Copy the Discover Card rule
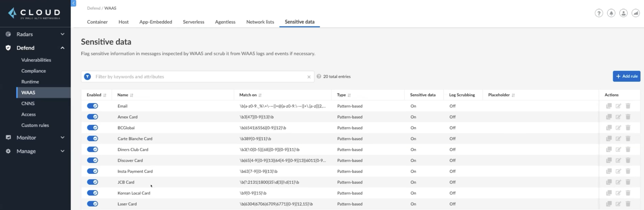The width and height of the screenshot is (644, 210). [609, 160]
